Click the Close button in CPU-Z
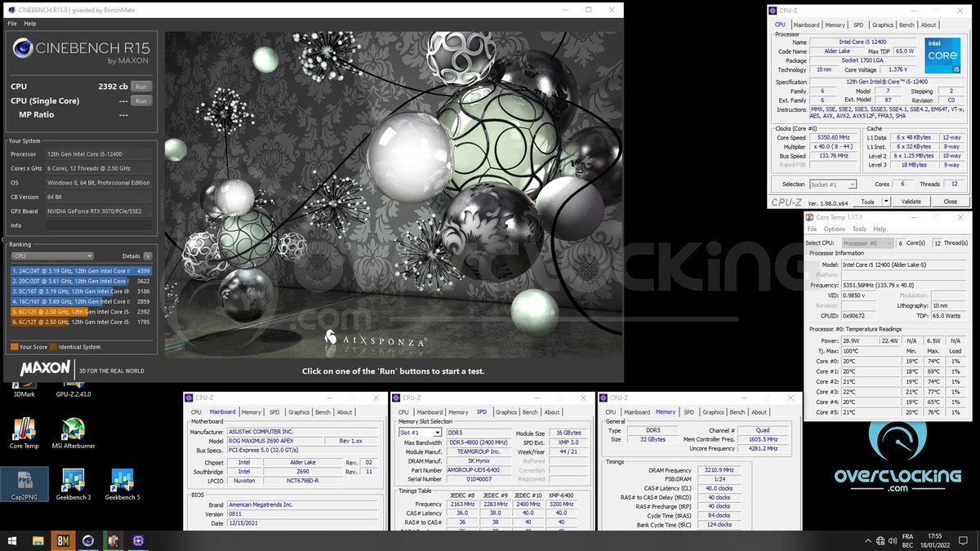 click(951, 202)
